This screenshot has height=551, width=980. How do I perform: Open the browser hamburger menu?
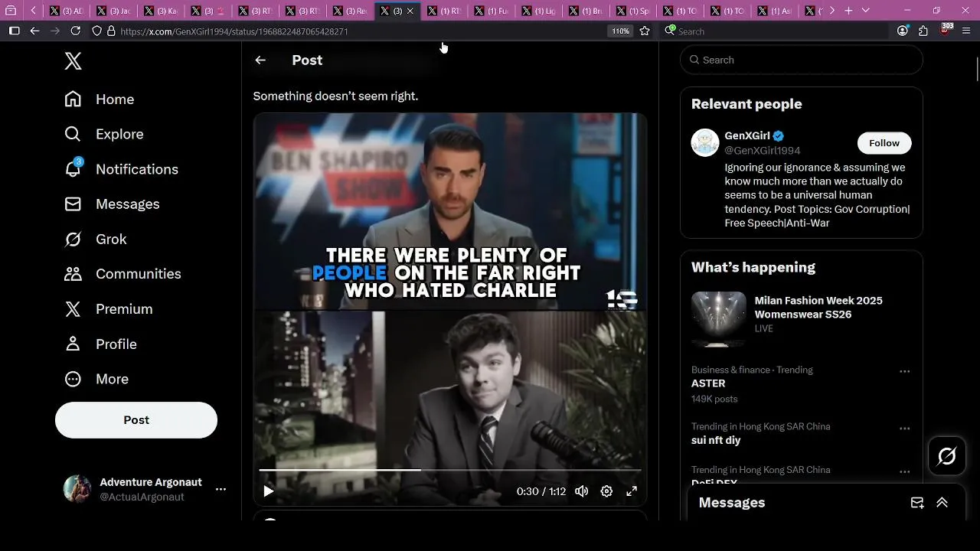coord(966,31)
